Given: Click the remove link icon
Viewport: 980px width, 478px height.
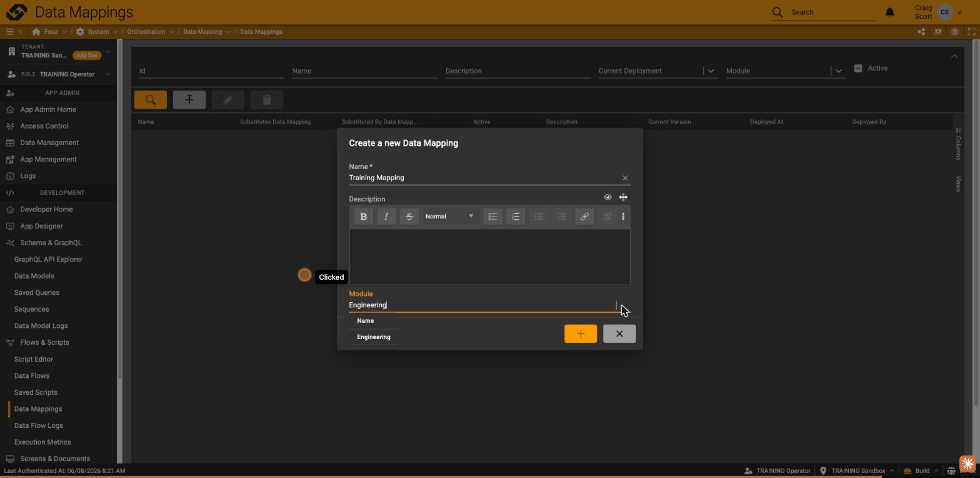Looking at the screenshot, I should click(607, 216).
